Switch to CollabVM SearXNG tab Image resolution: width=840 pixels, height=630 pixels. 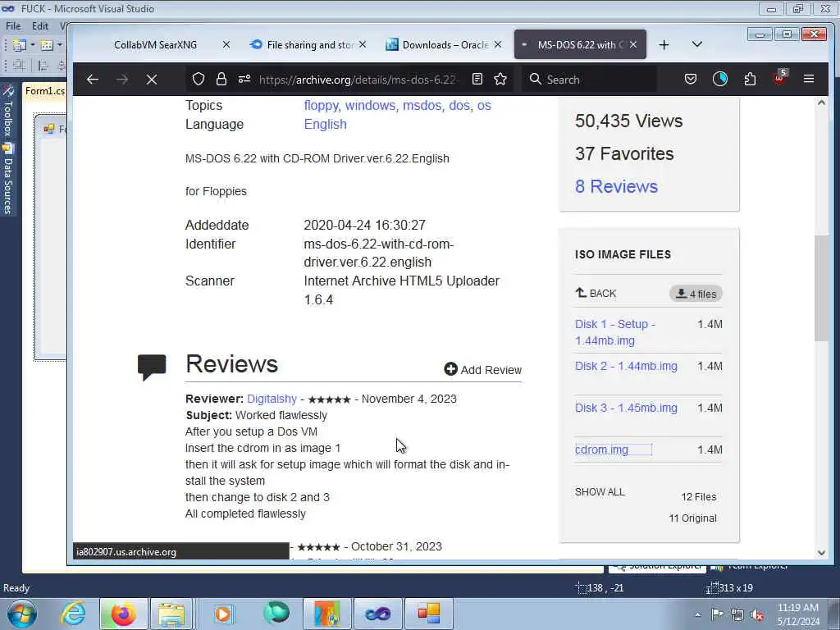tap(155, 45)
